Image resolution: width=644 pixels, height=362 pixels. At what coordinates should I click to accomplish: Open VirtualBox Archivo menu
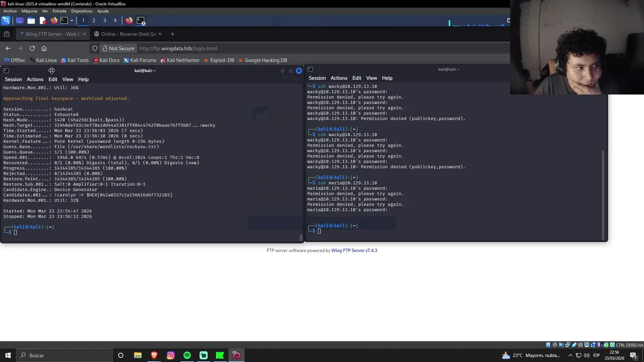[x=10, y=11]
